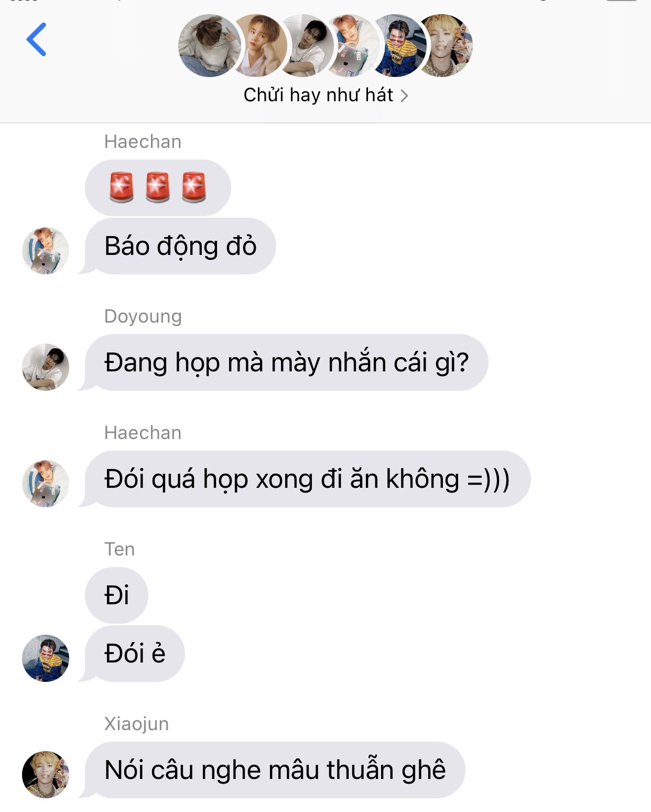Tap Haechan's avatar beside Báo động đỏ

(x=46, y=251)
